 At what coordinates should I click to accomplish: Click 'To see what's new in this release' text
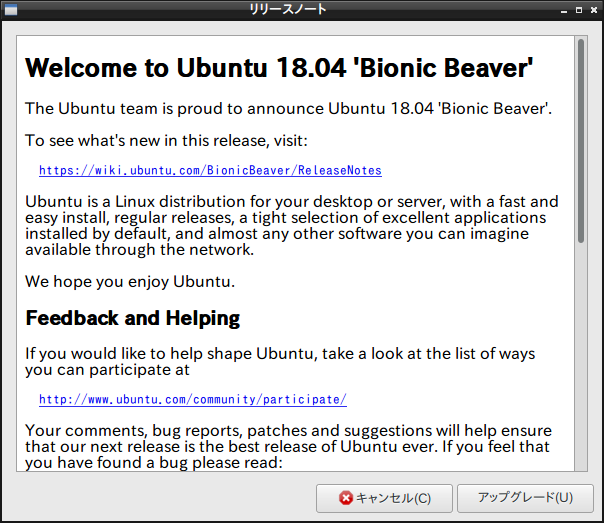(166, 141)
